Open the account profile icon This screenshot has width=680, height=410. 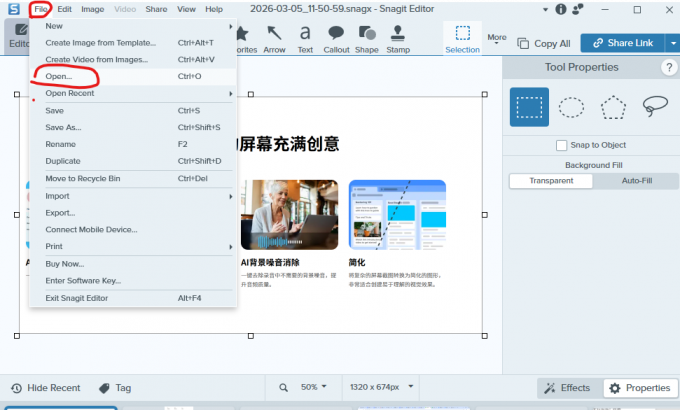coord(578,9)
